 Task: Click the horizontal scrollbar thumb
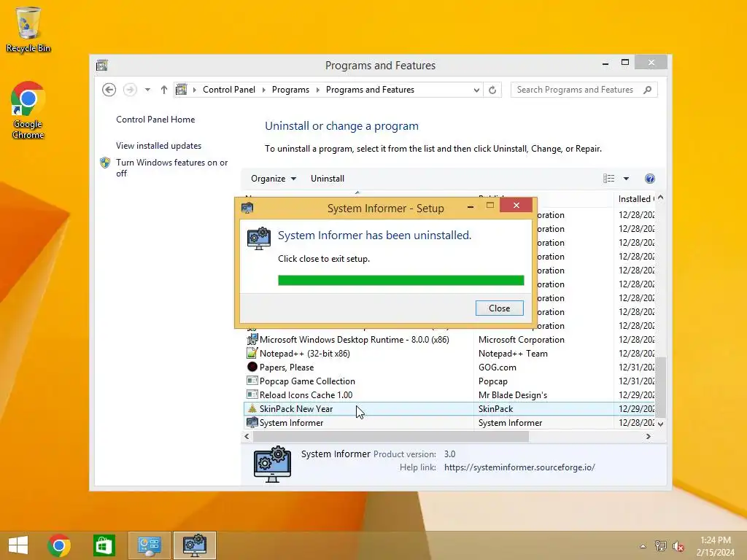pos(391,436)
